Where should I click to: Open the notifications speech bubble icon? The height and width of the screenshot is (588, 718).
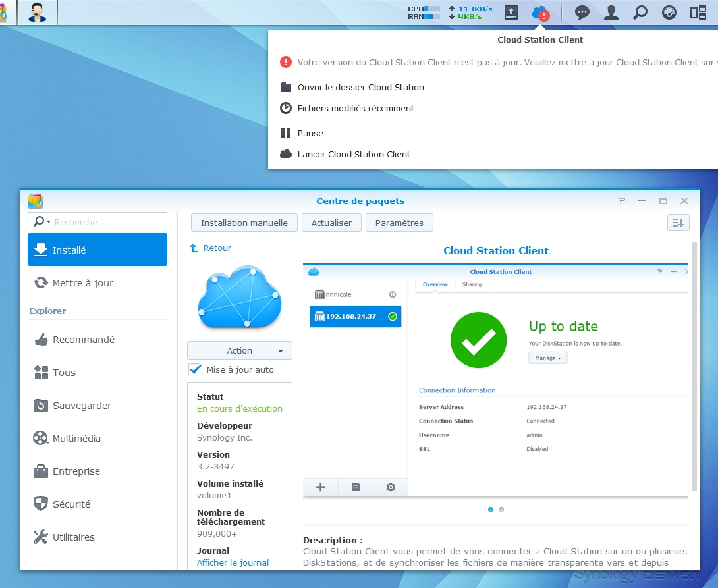(582, 13)
